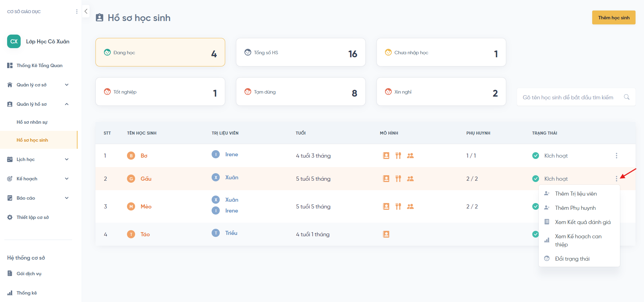Click the Thêm học sinh button
The height and width of the screenshot is (302, 644).
point(614,18)
